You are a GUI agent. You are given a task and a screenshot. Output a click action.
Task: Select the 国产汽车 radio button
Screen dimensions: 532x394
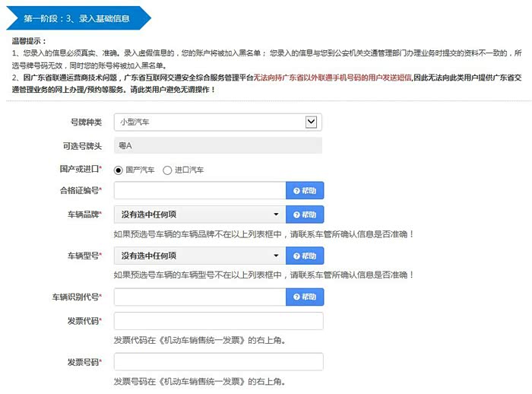click(x=119, y=170)
